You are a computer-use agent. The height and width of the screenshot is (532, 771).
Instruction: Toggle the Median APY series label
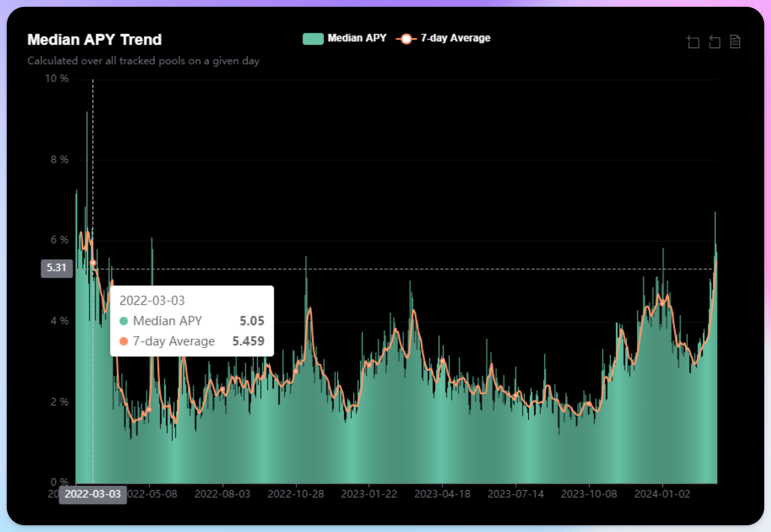coord(357,38)
